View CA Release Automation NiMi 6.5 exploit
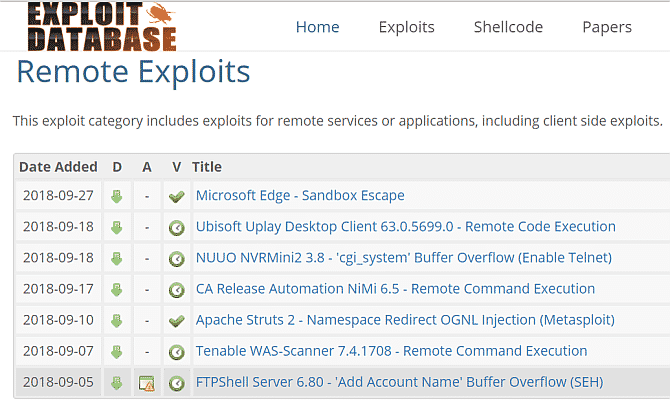Image resolution: width=670 pixels, height=401 pixels. [x=395, y=289]
